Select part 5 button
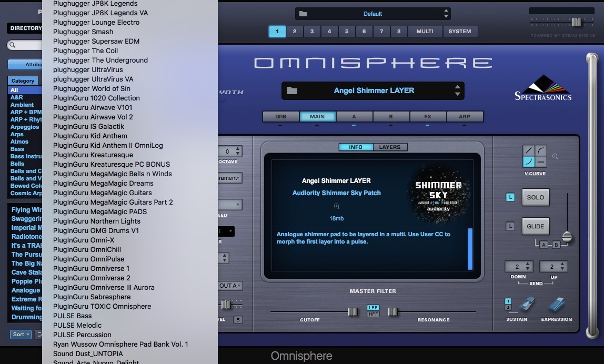Screen dimensions: 604x364 tap(347, 32)
